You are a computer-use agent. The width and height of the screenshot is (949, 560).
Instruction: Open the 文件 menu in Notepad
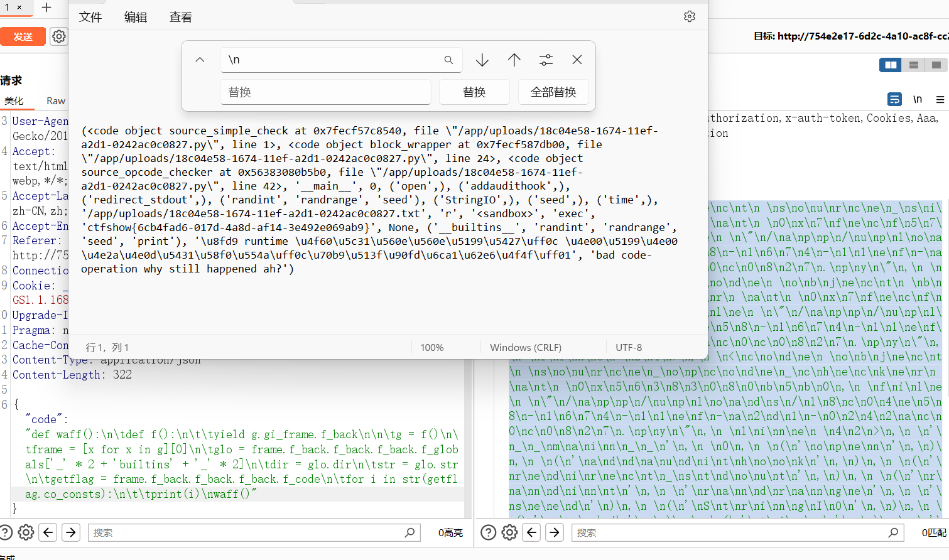(x=90, y=17)
